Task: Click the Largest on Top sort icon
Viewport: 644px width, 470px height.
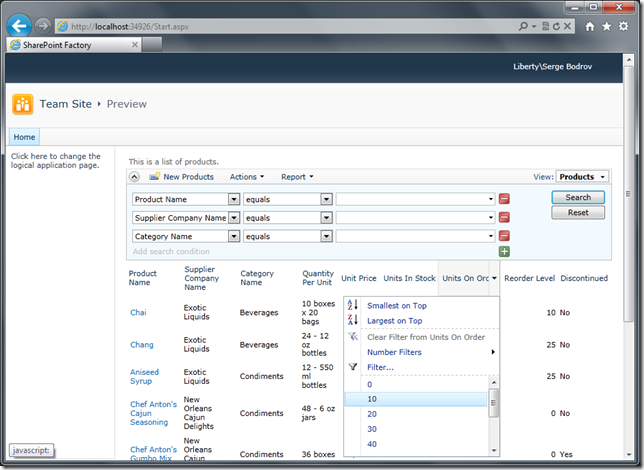Action: (352, 320)
